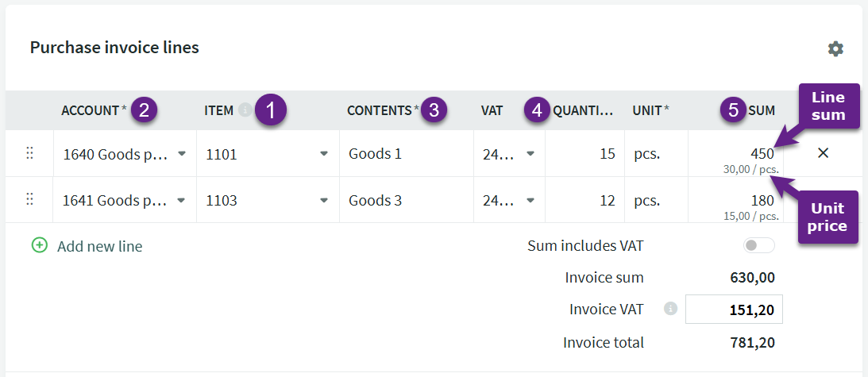Delete the first invoice line with X

[x=823, y=153]
